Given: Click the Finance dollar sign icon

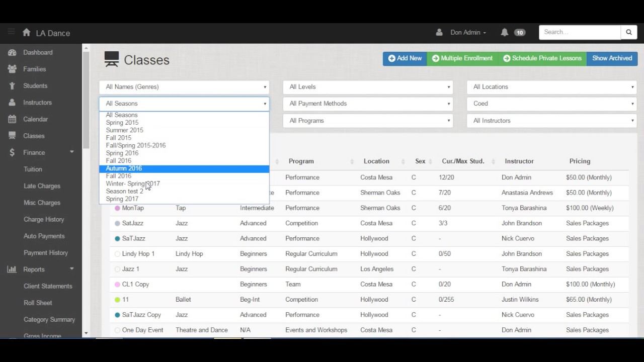Looking at the screenshot, I should point(12,152).
